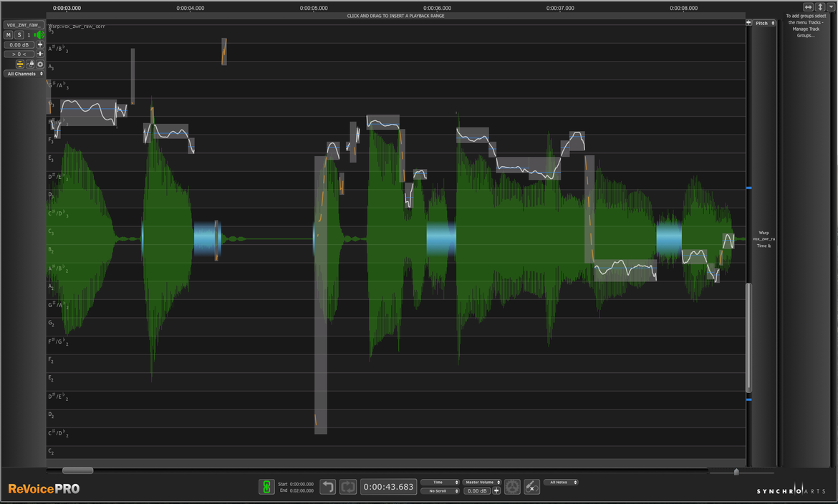The width and height of the screenshot is (838, 504).
Task: Click the playback range bar to insert range
Action: 395,16
